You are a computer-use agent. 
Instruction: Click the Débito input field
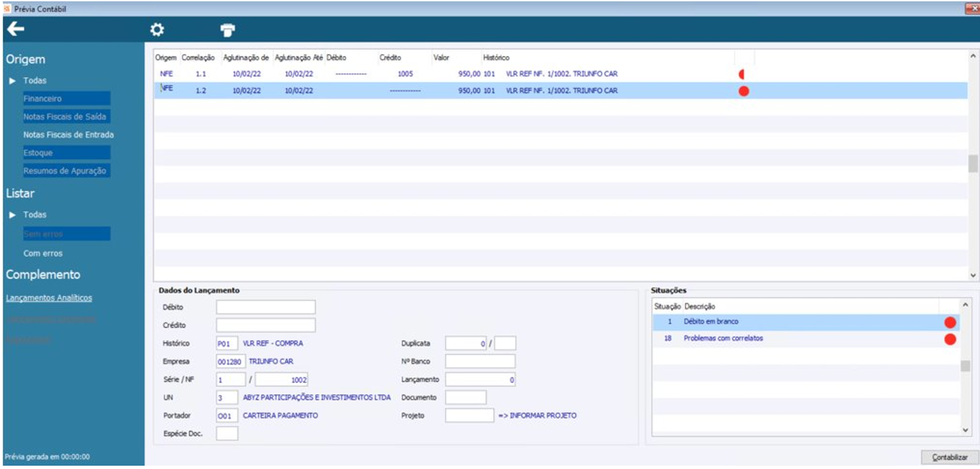(265, 307)
